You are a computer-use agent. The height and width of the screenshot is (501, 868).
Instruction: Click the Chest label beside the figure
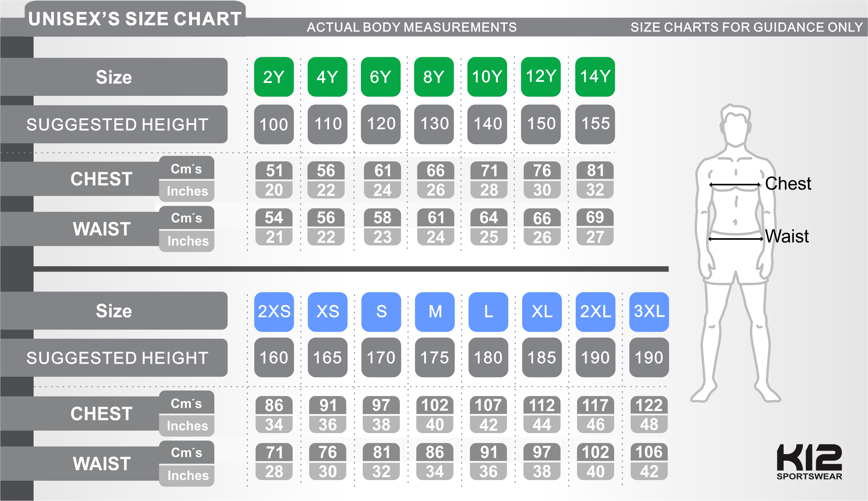(x=788, y=183)
